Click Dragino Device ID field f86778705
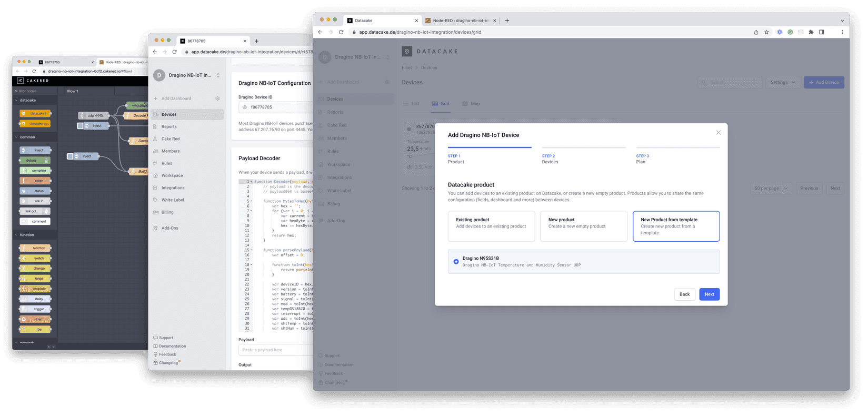The height and width of the screenshot is (415, 868). point(276,107)
